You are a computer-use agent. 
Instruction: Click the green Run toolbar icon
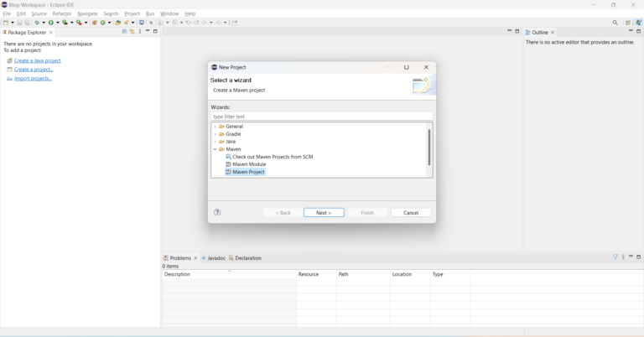pos(52,23)
